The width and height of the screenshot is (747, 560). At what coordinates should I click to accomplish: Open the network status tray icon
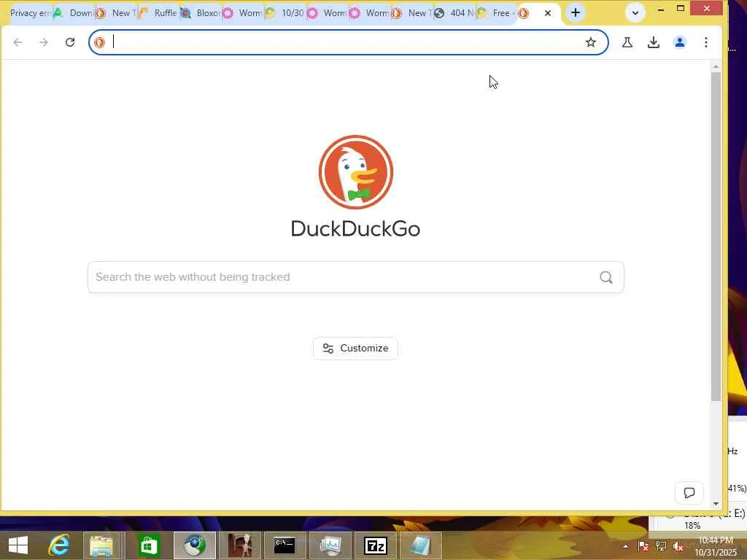[x=661, y=546]
